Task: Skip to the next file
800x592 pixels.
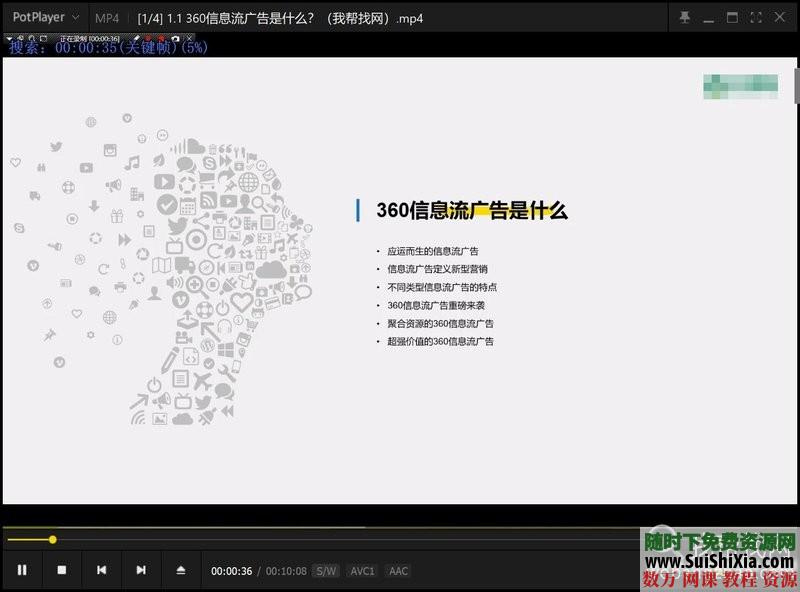Action: [140, 570]
